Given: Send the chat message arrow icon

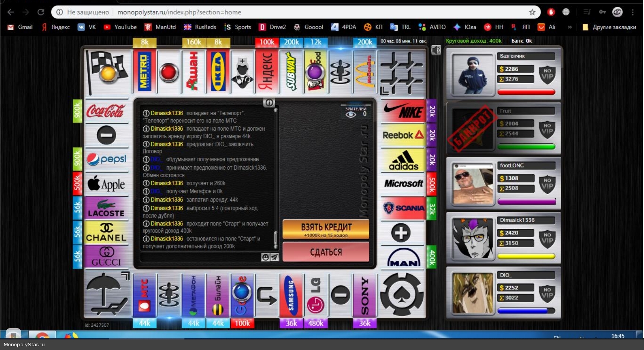Looking at the screenshot, I should 275,257.
